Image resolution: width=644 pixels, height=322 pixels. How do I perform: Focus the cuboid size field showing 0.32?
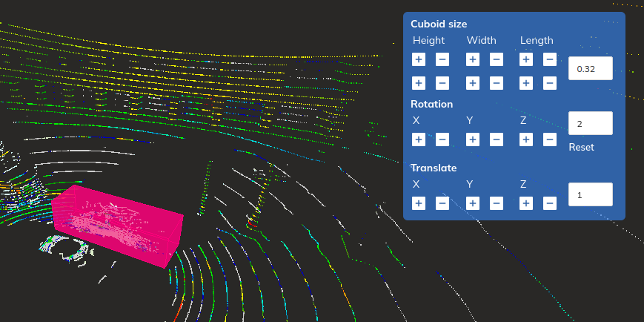click(x=590, y=68)
